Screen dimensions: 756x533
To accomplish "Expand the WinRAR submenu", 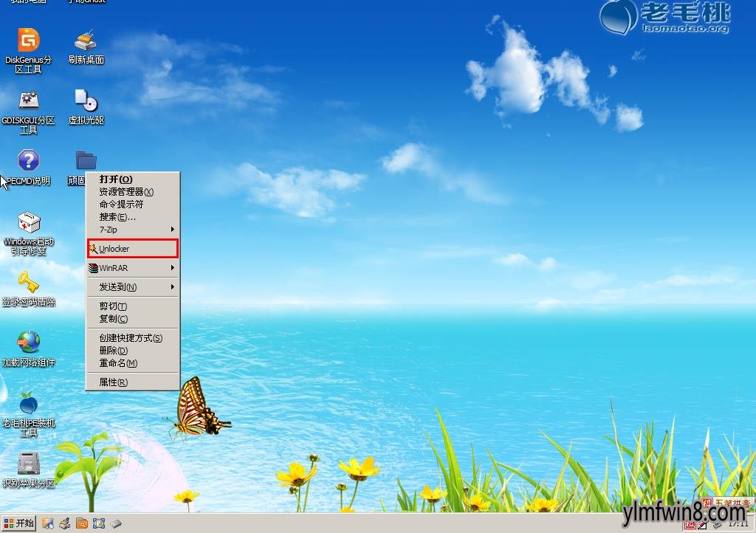I will 133,268.
